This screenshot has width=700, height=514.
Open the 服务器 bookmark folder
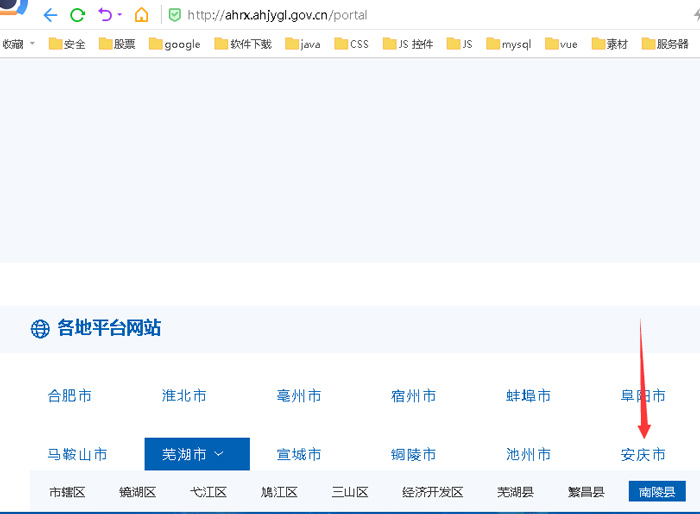coord(665,44)
